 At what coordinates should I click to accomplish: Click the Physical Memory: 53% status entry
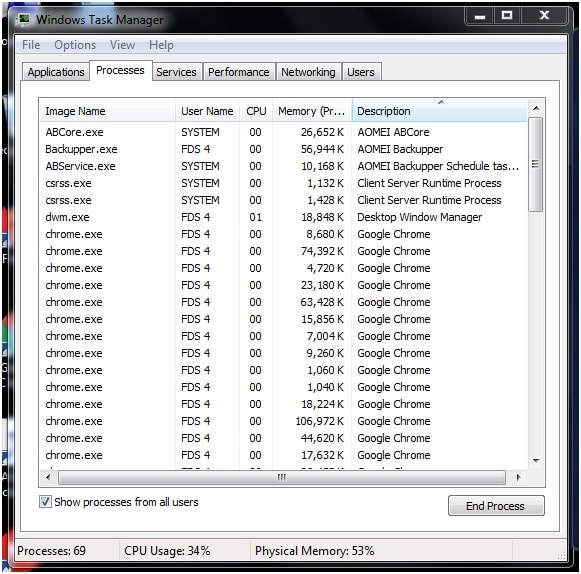315,551
